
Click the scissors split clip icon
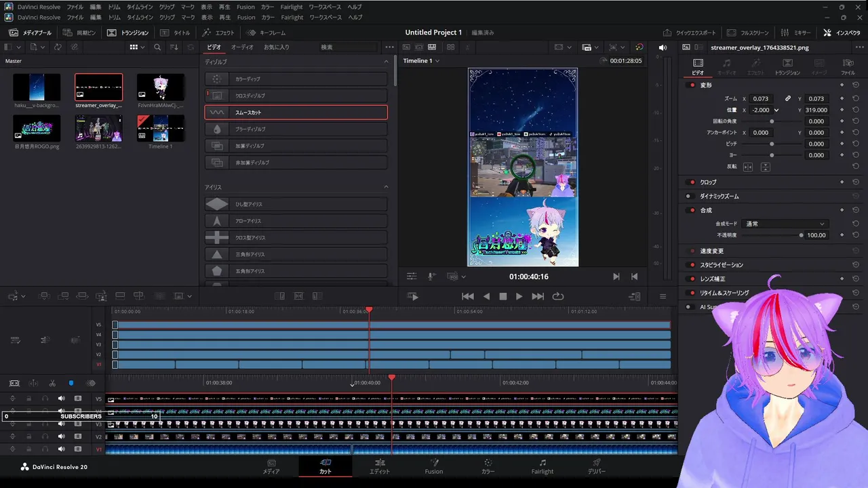[x=52, y=384]
